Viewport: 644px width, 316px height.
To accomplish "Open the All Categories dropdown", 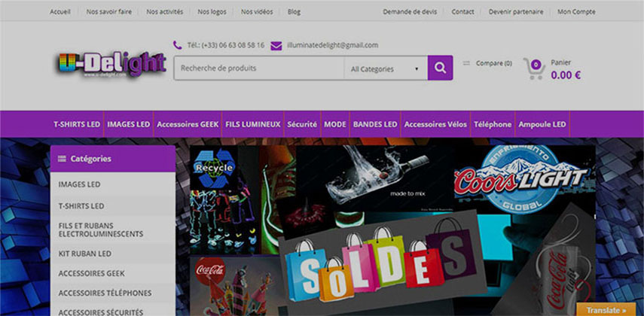I will tap(385, 68).
